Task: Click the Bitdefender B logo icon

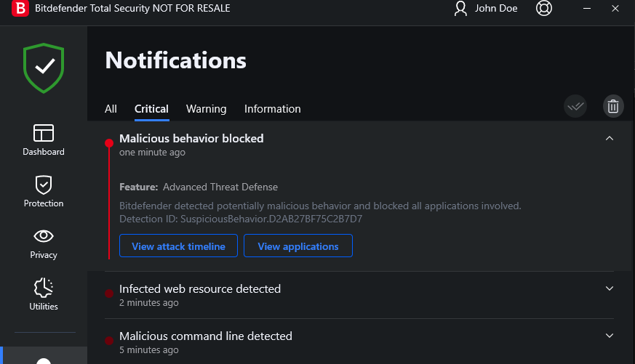Action: 21,9
